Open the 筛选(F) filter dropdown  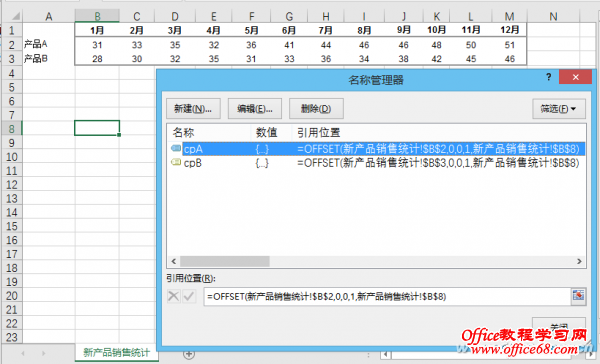559,109
